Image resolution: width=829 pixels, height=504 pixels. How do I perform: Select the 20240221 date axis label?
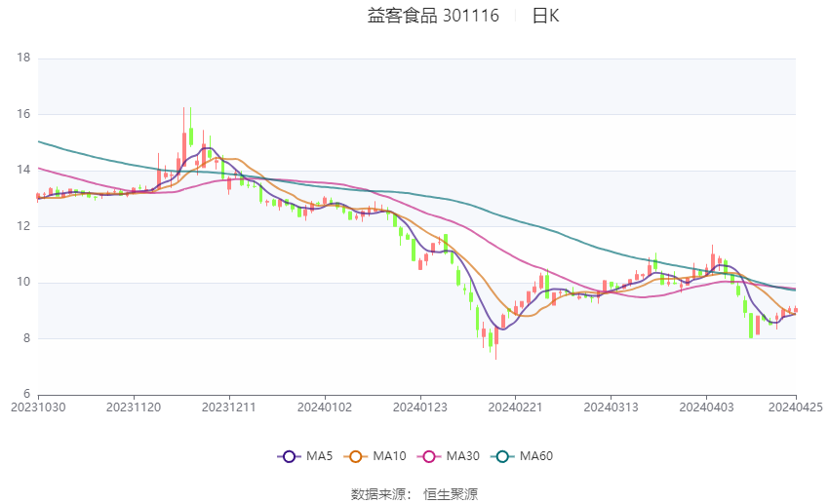[516, 407]
